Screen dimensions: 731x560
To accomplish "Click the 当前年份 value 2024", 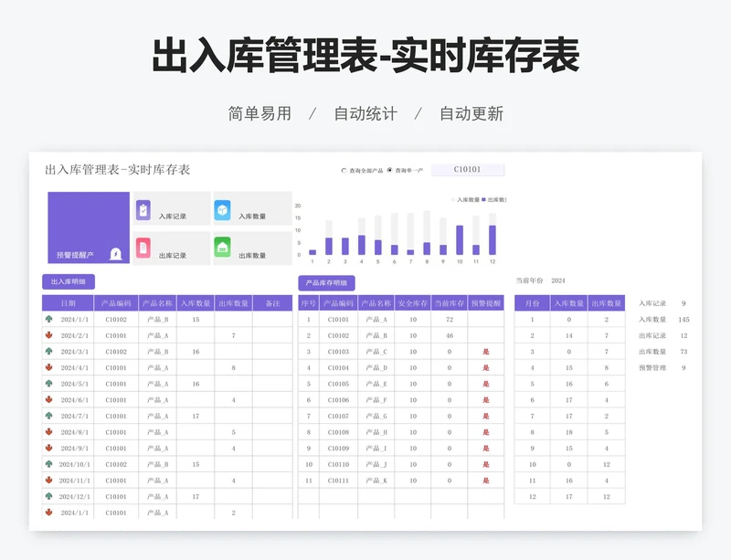I will (558, 280).
